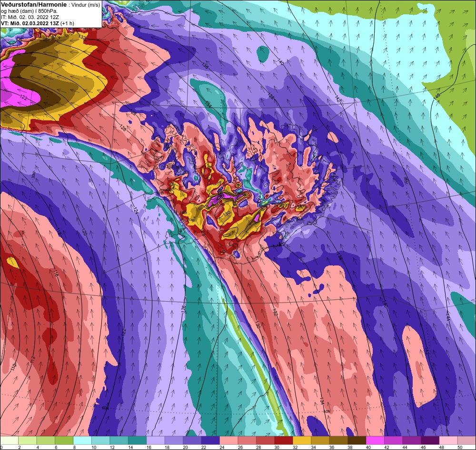This screenshot has height=450, width=476.
Task: Click the 'Veðurstofan/Harmonie' title text
Action: coord(33,5)
